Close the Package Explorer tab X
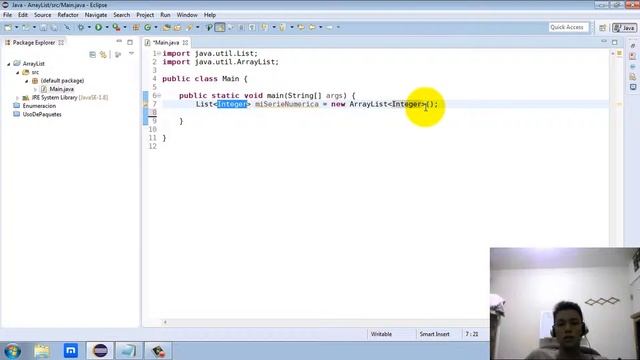The height and width of the screenshot is (360, 640). (x=61, y=42)
